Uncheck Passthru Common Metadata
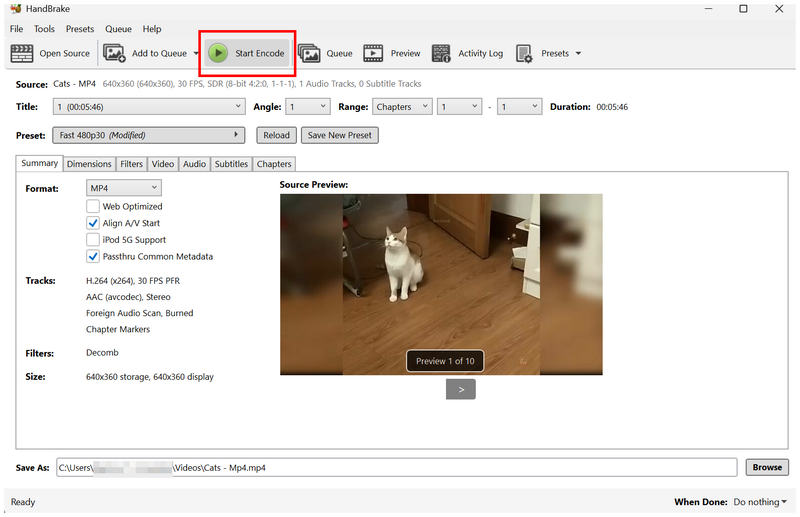The image size is (800, 517). coord(93,256)
